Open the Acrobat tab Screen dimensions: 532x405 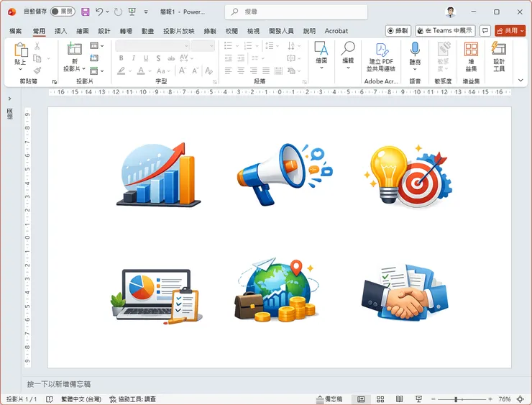pyautogui.click(x=336, y=31)
